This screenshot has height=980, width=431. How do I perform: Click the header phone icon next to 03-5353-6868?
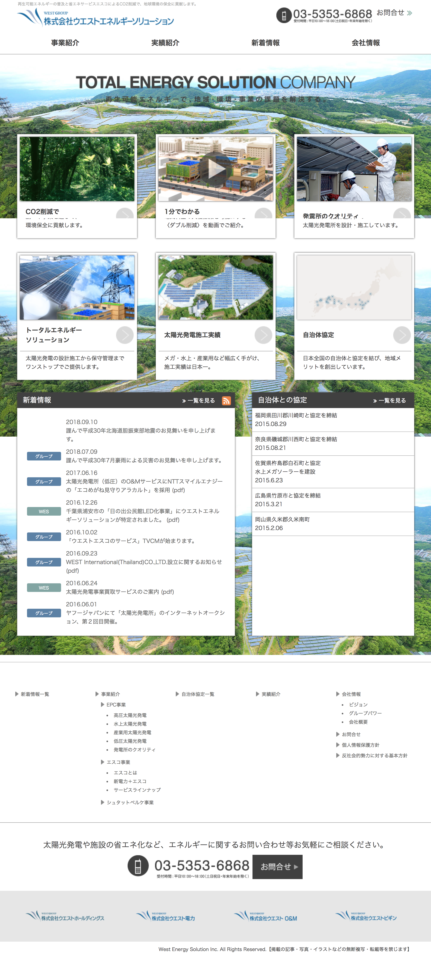[284, 16]
